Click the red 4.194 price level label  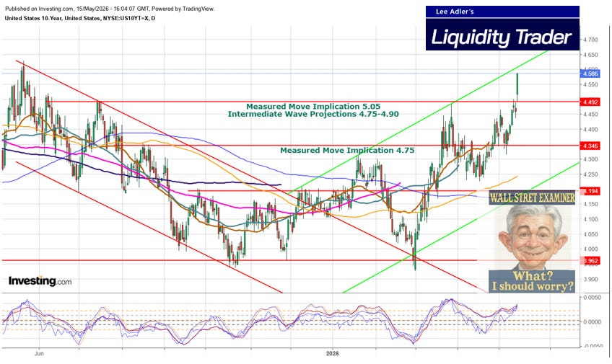click(590, 191)
